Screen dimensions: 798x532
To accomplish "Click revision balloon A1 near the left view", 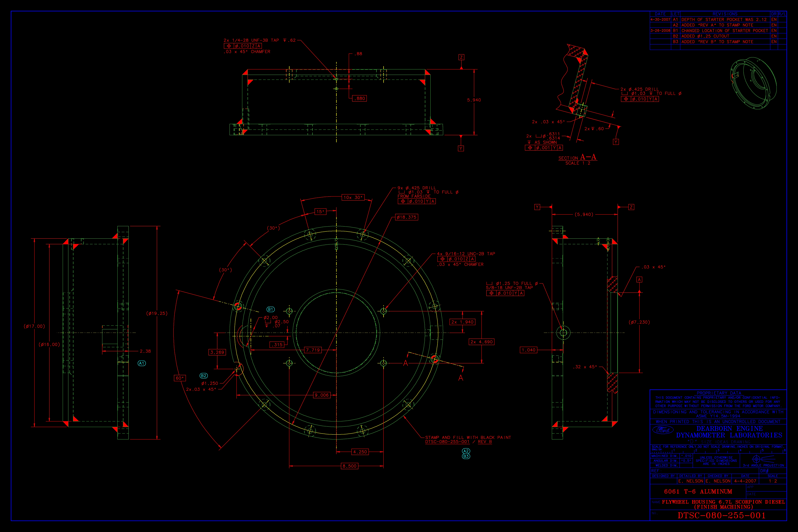I will [142, 363].
